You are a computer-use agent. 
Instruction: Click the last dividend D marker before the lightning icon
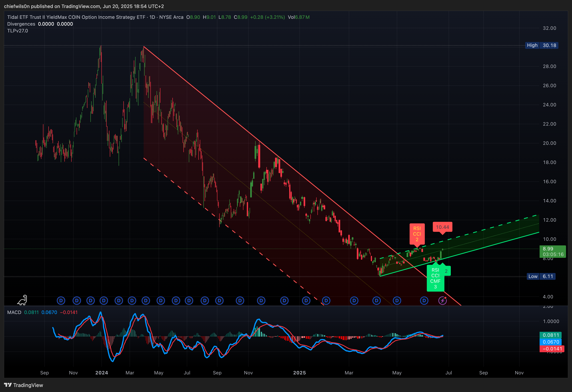[424, 300]
